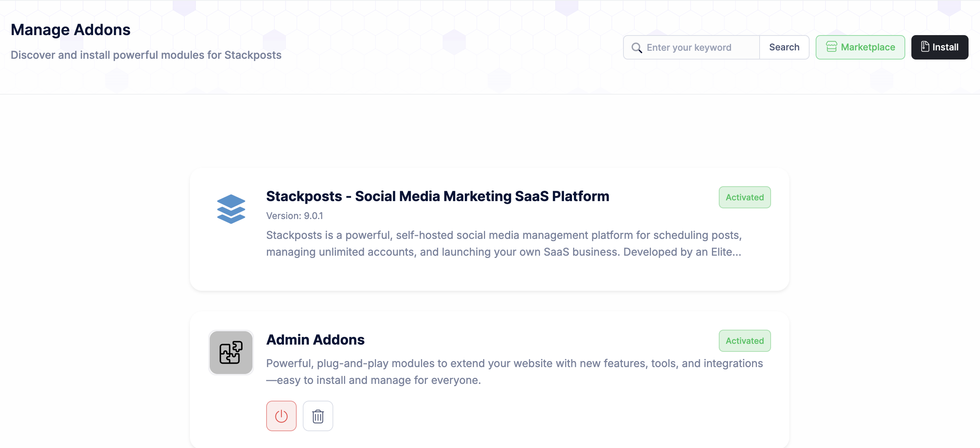Click the search magnifier icon

pos(636,48)
